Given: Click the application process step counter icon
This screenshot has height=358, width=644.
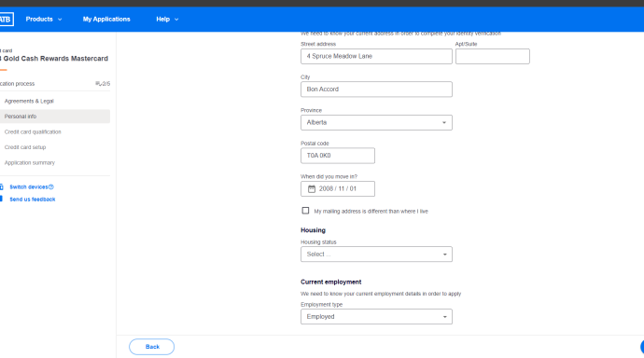Looking at the screenshot, I should tap(98, 84).
